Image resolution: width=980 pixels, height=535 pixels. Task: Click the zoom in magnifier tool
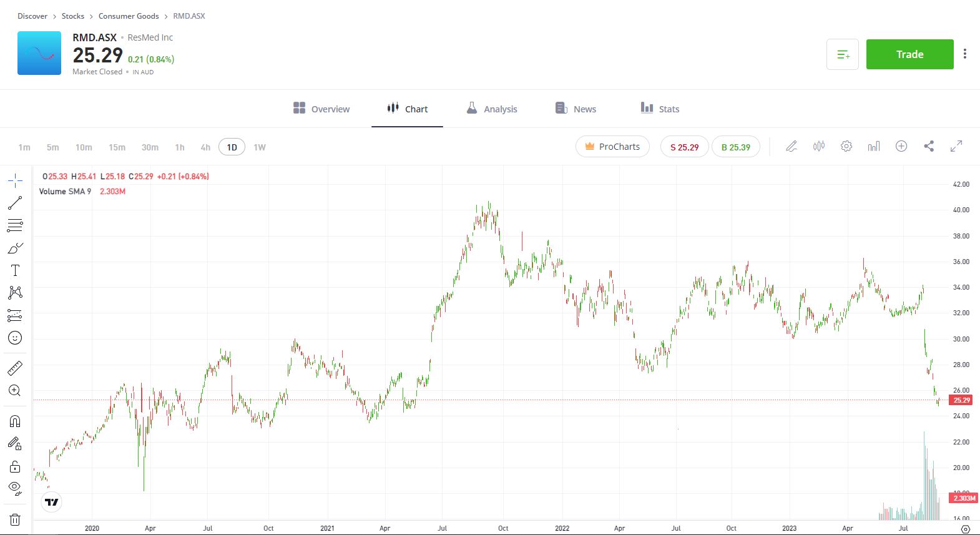[x=15, y=391]
